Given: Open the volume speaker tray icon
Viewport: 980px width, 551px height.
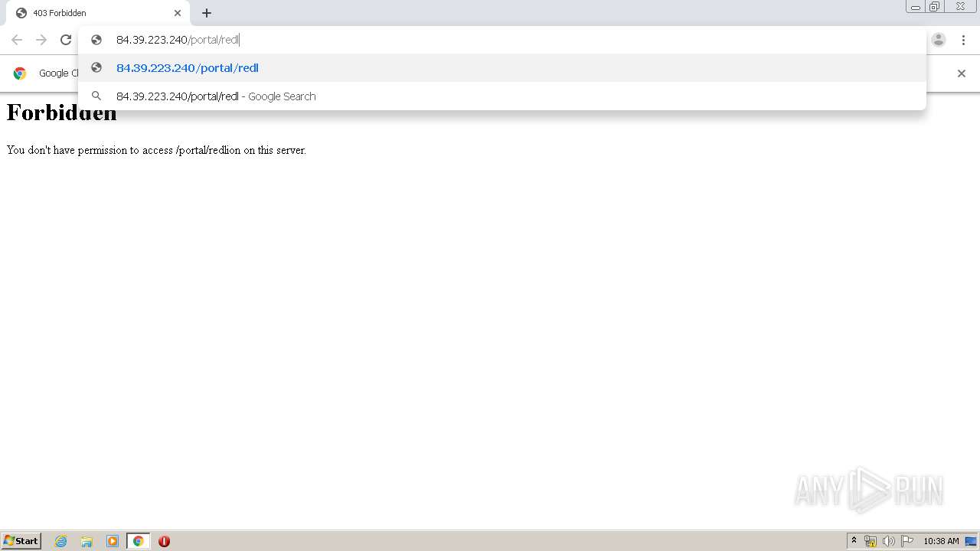Looking at the screenshot, I should 889,541.
